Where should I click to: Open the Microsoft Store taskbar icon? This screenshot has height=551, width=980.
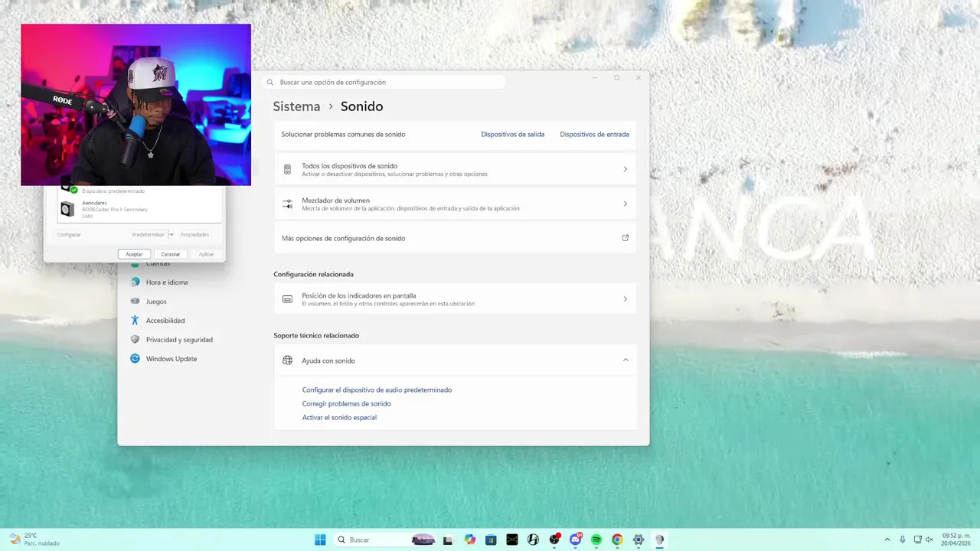pos(491,540)
